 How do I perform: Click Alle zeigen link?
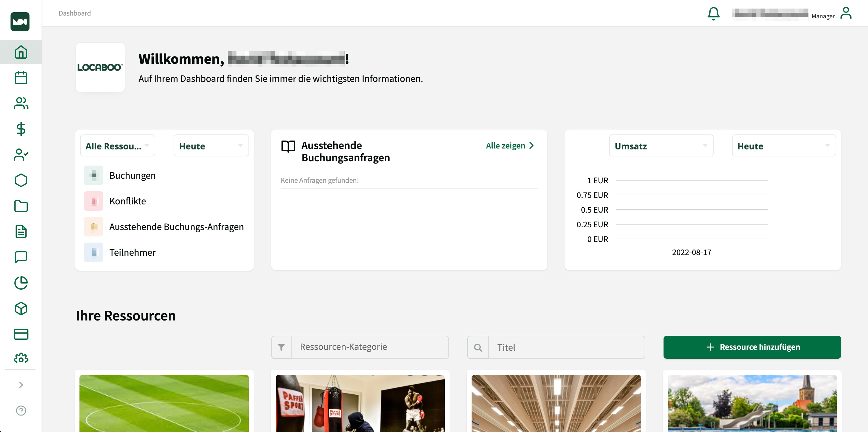(510, 145)
